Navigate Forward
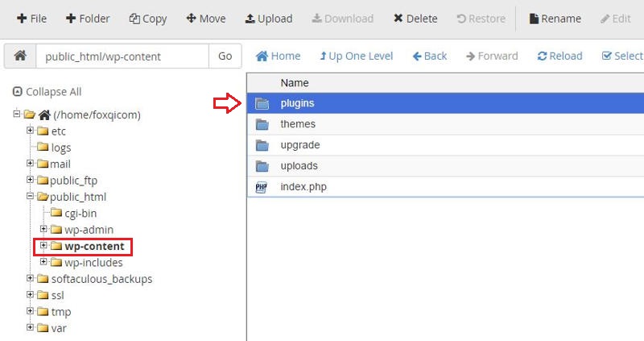 coord(492,56)
